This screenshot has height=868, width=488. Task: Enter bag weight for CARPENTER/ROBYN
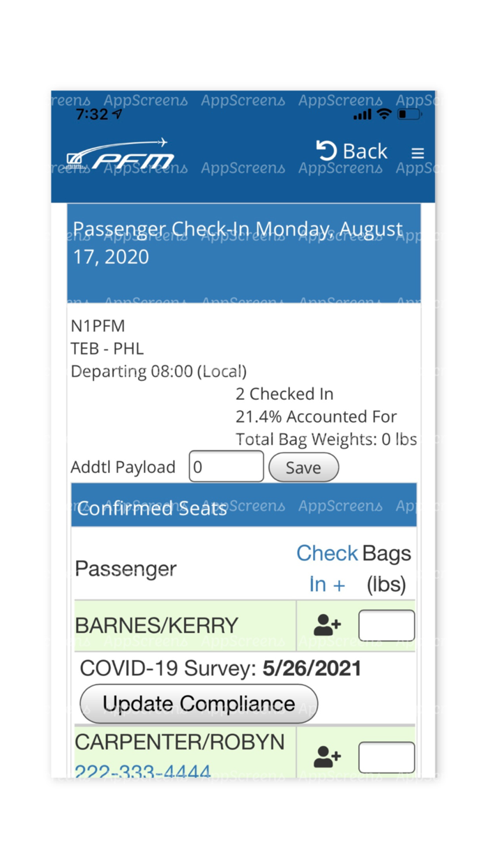[x=386, y=756]
